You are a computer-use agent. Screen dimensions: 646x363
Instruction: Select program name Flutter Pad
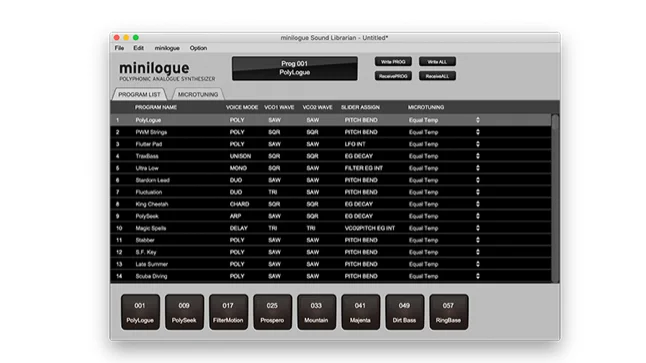pyautogui.click(x=149, y=144)
